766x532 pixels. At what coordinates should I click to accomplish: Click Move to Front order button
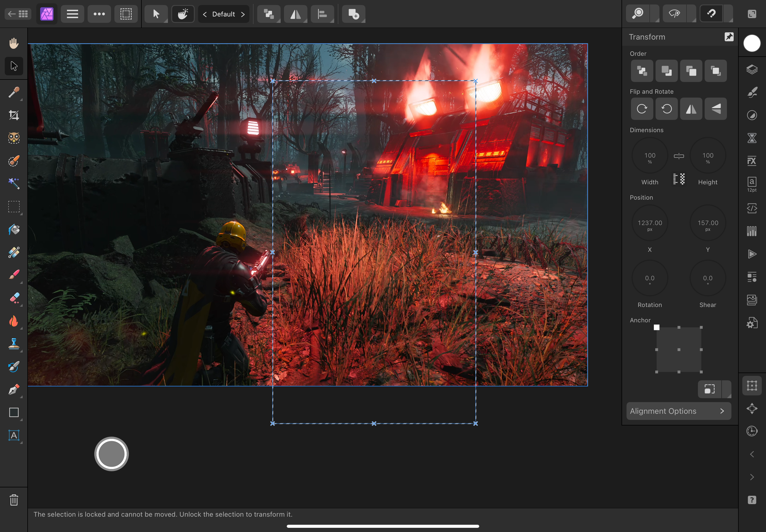[716, 71]
